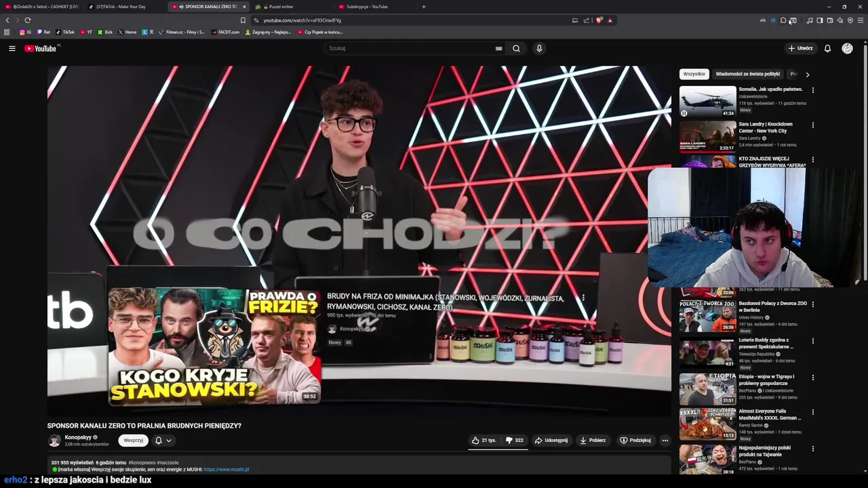
Task: Open options menu for Etiopia video
Action: pos(812,377)
